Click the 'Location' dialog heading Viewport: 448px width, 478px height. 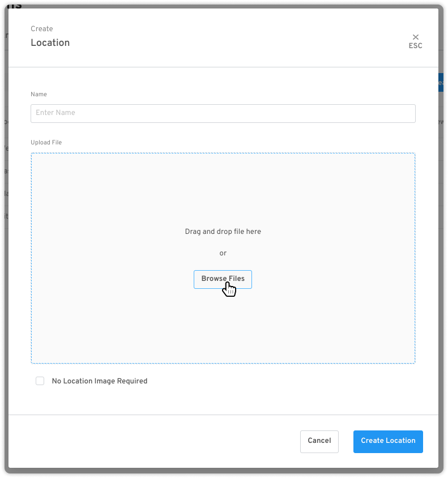50,42
